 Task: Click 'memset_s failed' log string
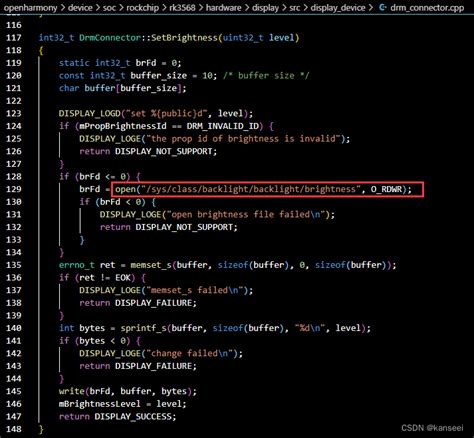(194, 290)
